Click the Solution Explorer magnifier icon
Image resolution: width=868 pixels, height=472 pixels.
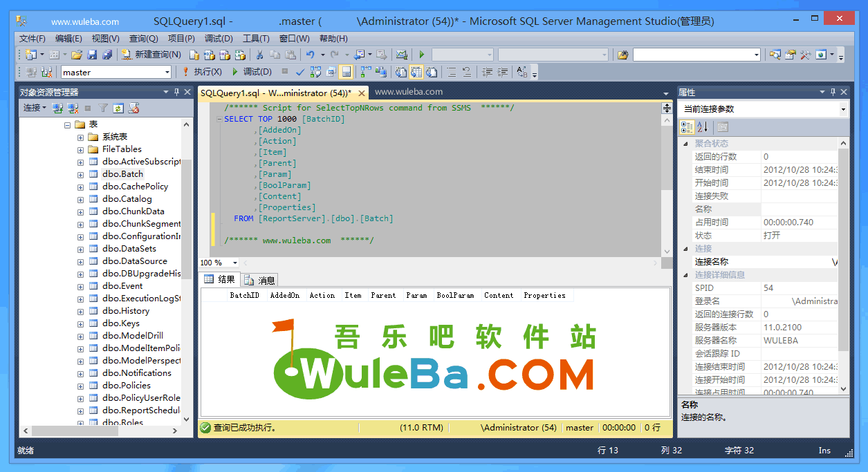pos(775,55)
